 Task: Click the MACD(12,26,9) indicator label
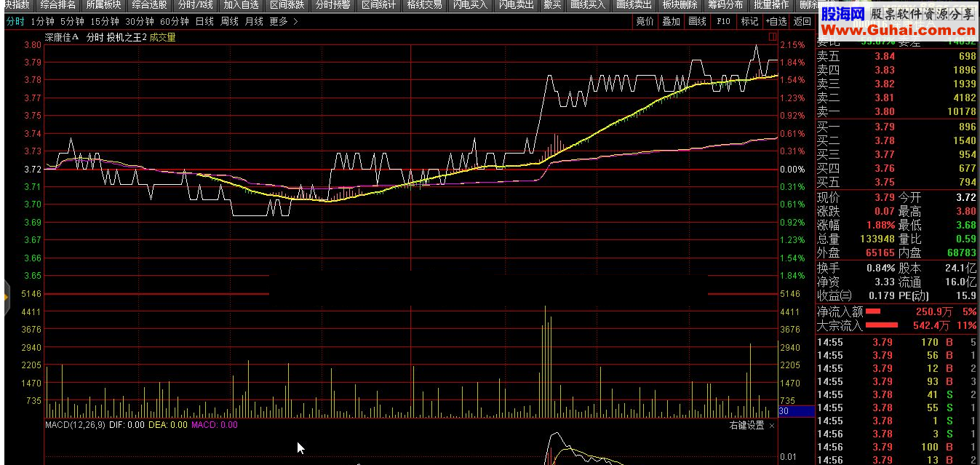76,425
